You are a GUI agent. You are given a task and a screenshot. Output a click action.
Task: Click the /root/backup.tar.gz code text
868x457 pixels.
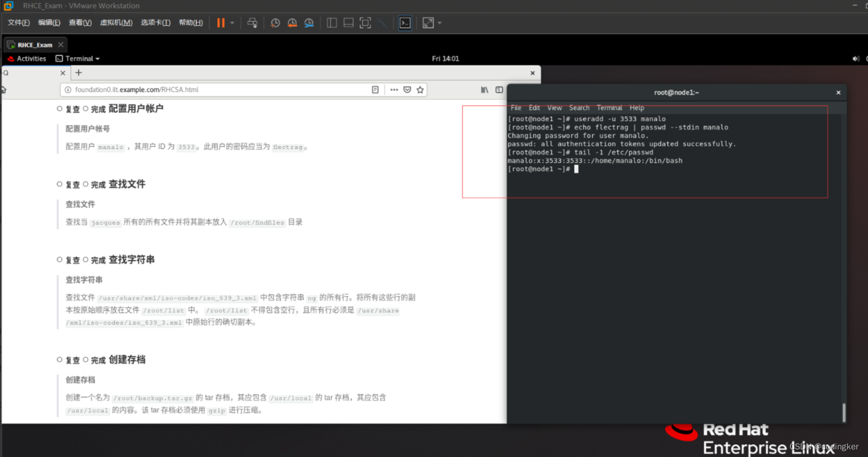click(153, 398)
